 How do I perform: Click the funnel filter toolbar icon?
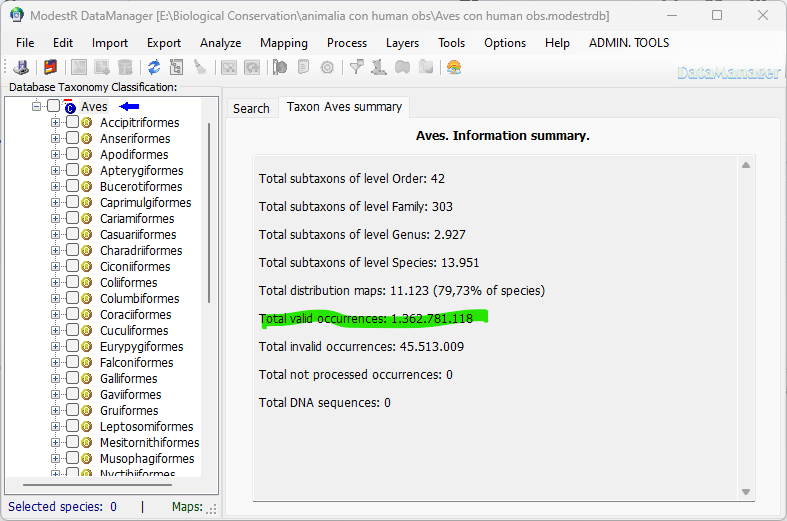pyautogui.click(x=356, y=67)
